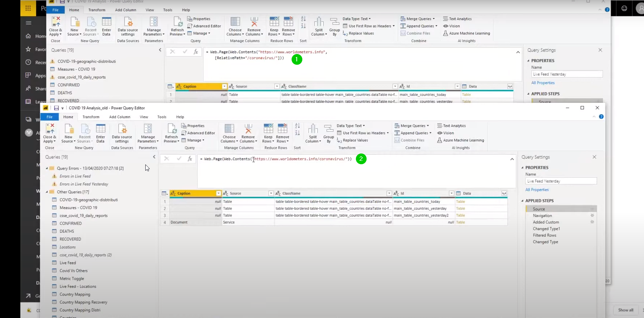Open Advanced Editor in front window
Viewport: 644px width, 318px height.
pos(198,133)
